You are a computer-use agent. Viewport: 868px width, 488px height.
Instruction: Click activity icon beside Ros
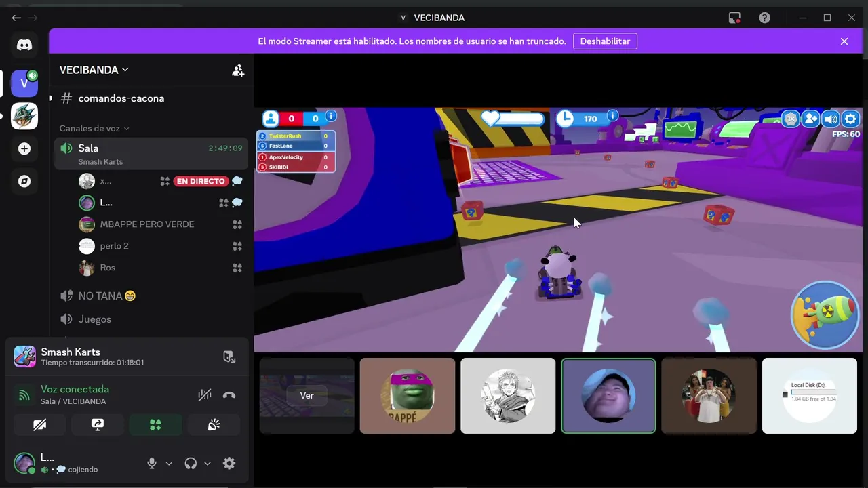[237, 268]
